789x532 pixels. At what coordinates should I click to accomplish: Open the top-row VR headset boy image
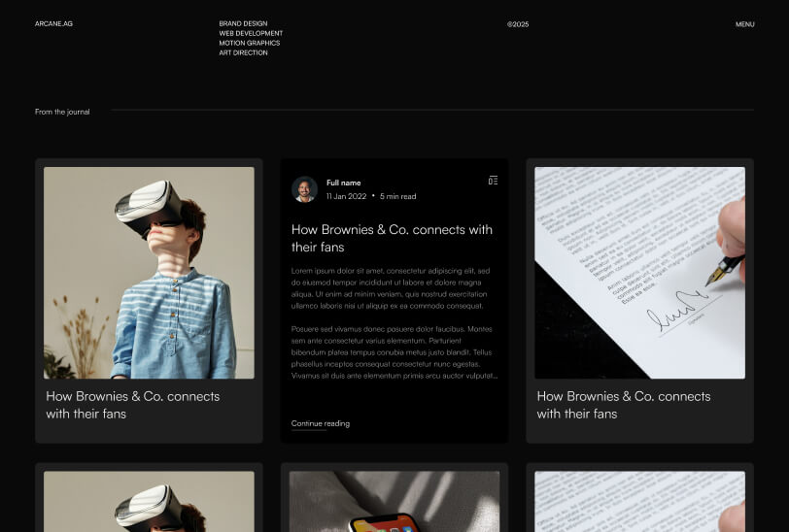(149, 272)
